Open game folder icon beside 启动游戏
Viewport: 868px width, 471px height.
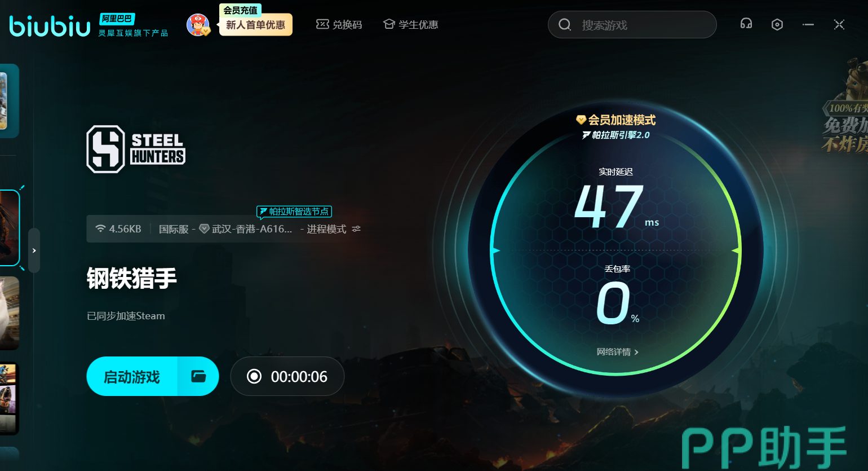tap(198, 376)
